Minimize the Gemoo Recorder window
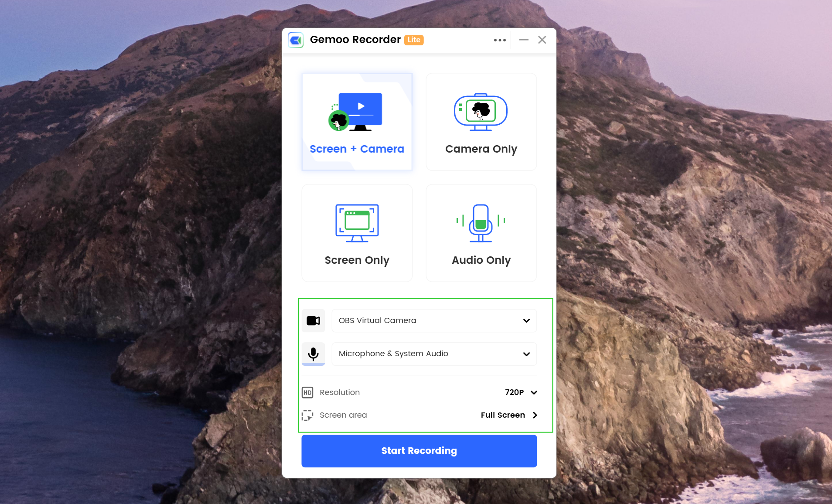Image resolution: width=832 pixels, height=504 pixels. point(524,40)
